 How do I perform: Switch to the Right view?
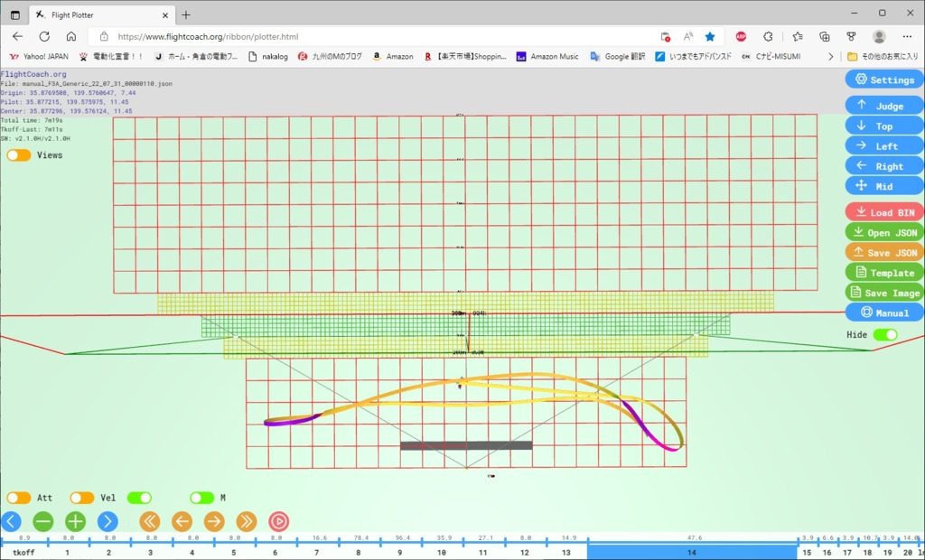coord(884,166)
